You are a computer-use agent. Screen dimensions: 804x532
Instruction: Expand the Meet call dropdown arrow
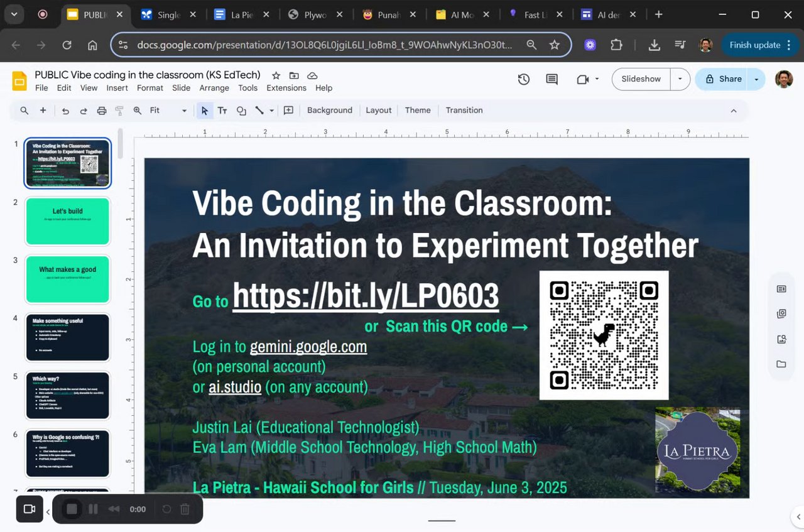click(597, 79)
